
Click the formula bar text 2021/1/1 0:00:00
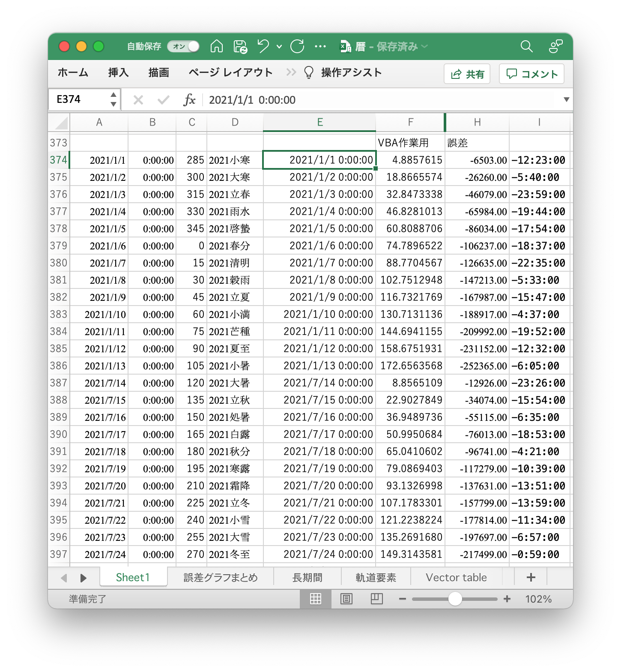click(x=252, y=100)
